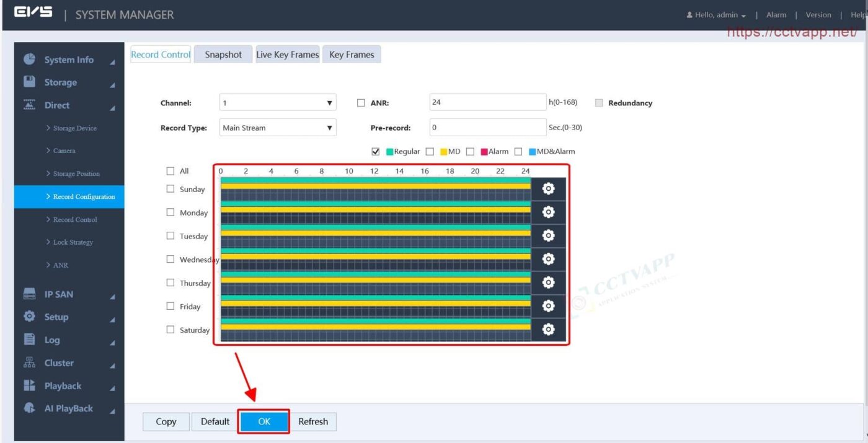Click the AI PlayBack sidebar icon
The image size is (868, 443).
point(29,408)
